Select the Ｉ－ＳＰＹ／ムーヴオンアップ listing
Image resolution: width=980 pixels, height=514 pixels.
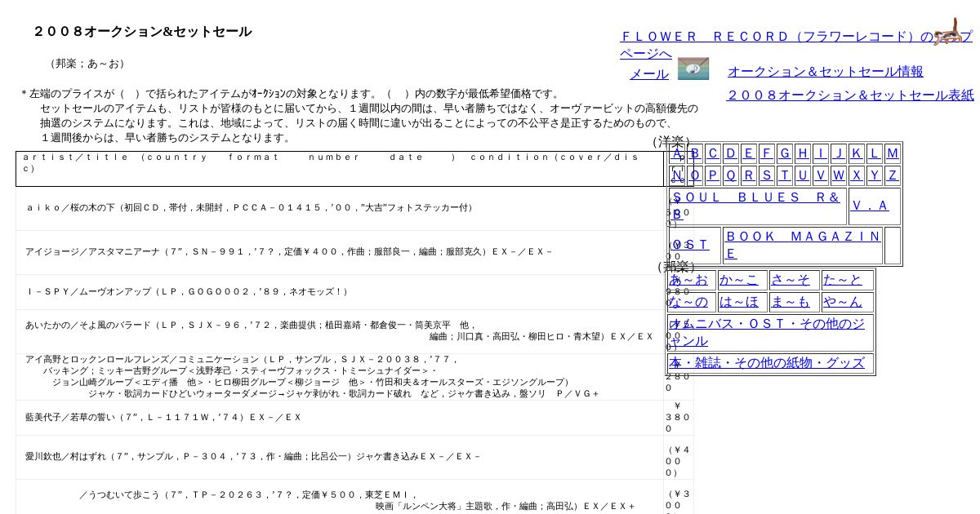[x=188, y=292]
